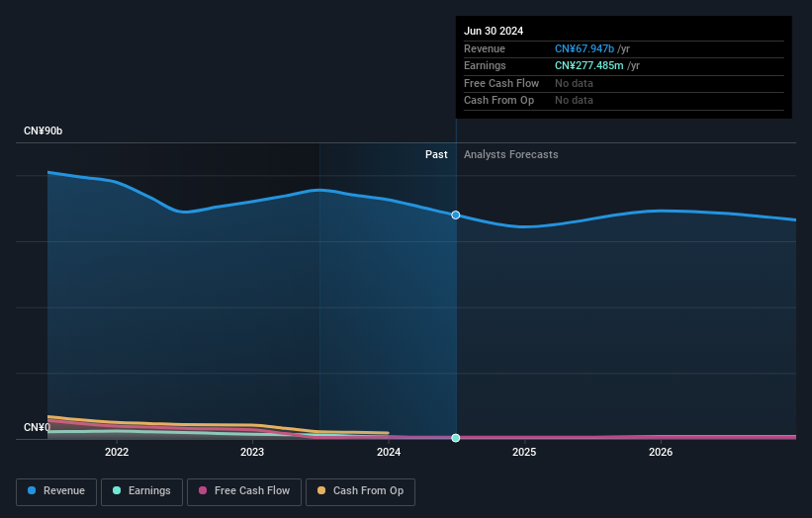Screen dimensions: 812x518
Task: Click the CN¥277.485m earnings value in the tooltip
Action: click(x=588, y=65)
